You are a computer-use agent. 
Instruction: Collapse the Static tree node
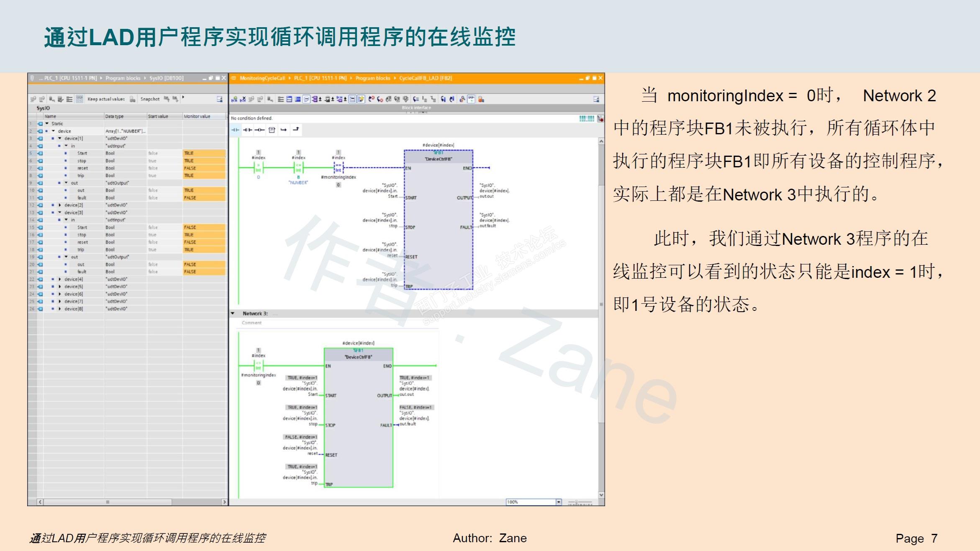pos(47,124)
